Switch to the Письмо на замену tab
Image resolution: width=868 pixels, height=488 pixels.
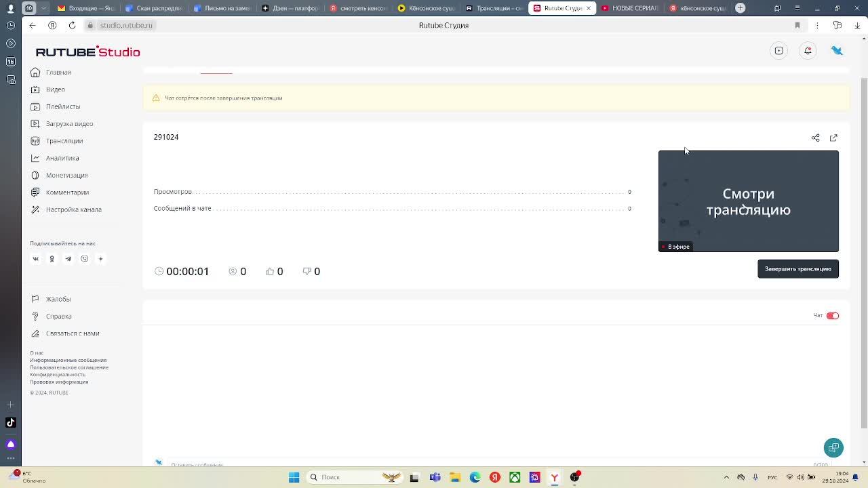(x=222, y=8)
